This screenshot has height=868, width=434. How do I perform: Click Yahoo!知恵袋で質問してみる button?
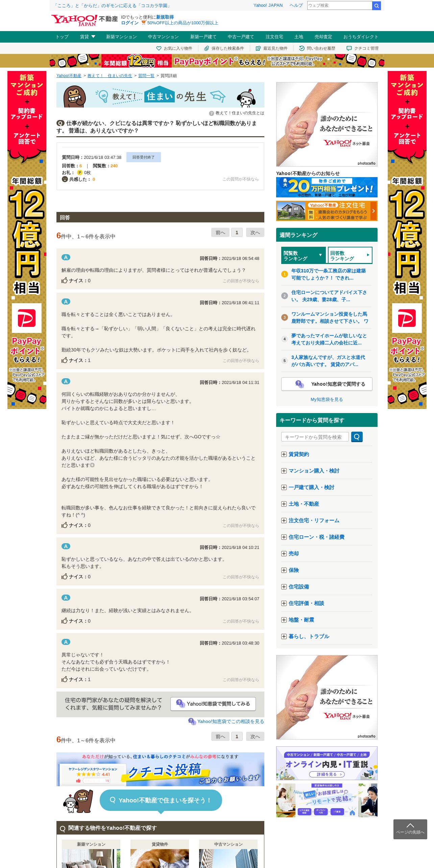[x=213, y=704]
